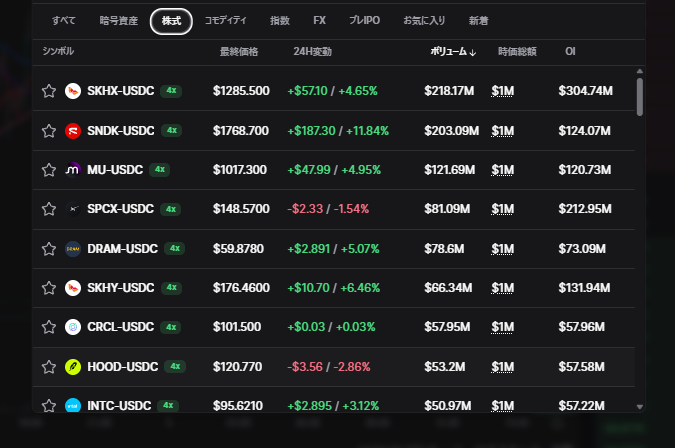Screen dimensions: 675x448
Task: Click the 4x leverage badge on DRAM-USDC
Action: click(175, 248)
